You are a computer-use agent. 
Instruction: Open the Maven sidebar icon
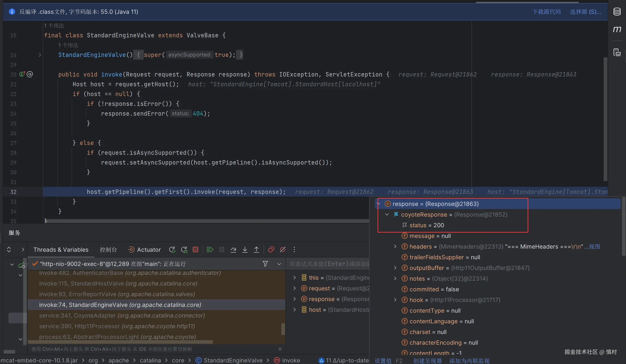tap(617, 29)
